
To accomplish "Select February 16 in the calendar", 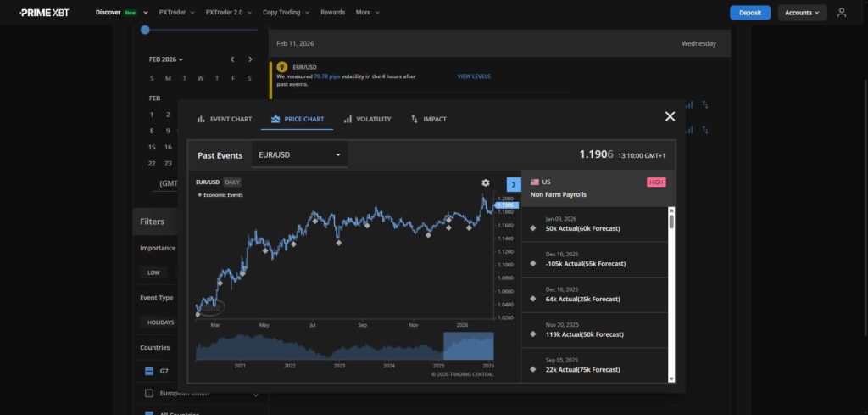I will pos(168,148).
